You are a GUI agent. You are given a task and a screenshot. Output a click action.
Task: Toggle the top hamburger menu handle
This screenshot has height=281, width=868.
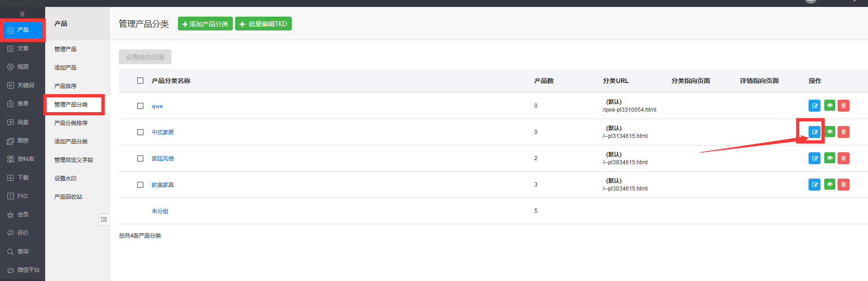coord(22,14)
